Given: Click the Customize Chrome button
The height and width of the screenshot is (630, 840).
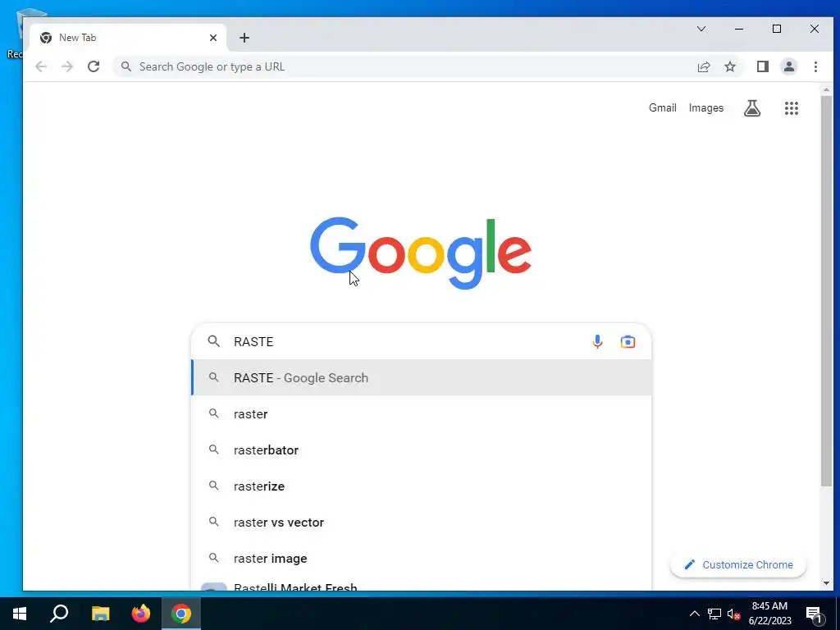Looking at the screenshot, I should click(738, 564).
